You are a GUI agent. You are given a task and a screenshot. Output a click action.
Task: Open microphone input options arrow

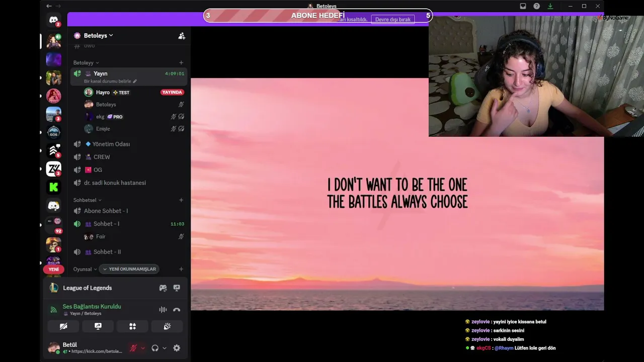tap(143, 348)
